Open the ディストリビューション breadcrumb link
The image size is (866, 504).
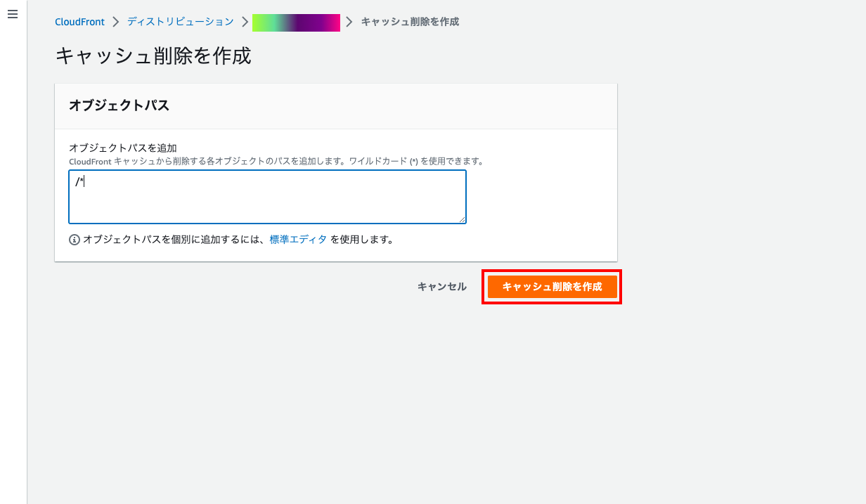click(x=180, y=22)
